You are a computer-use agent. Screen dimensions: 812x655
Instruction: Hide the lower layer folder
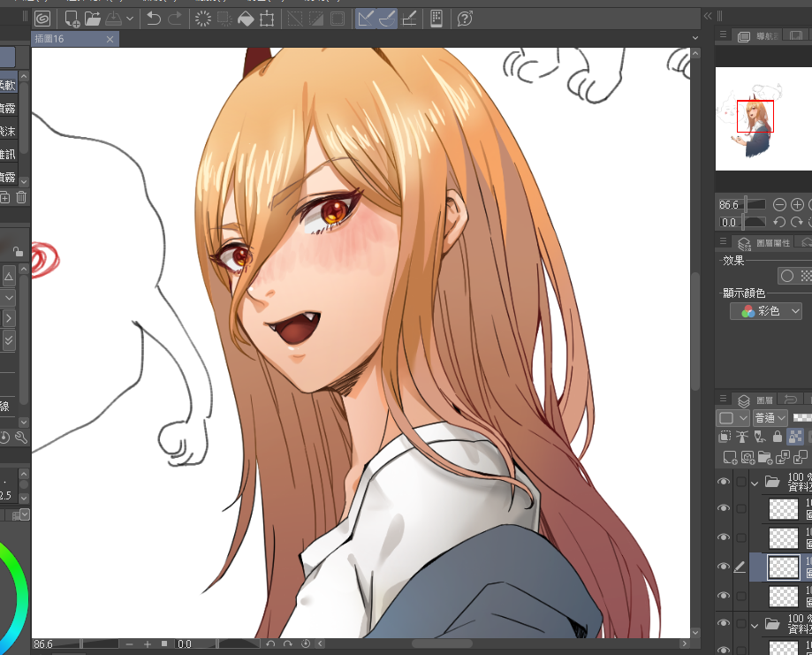723,623
